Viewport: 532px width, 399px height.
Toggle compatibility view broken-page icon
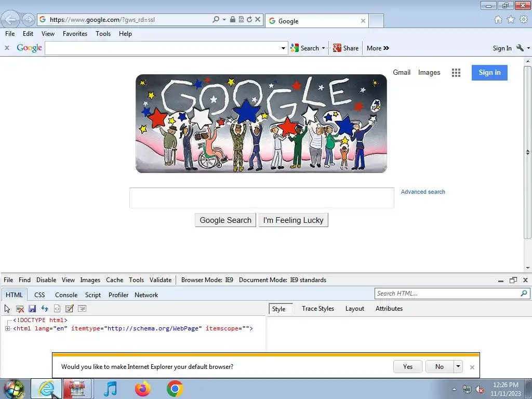pyautogui.click(x=241, y=19)
